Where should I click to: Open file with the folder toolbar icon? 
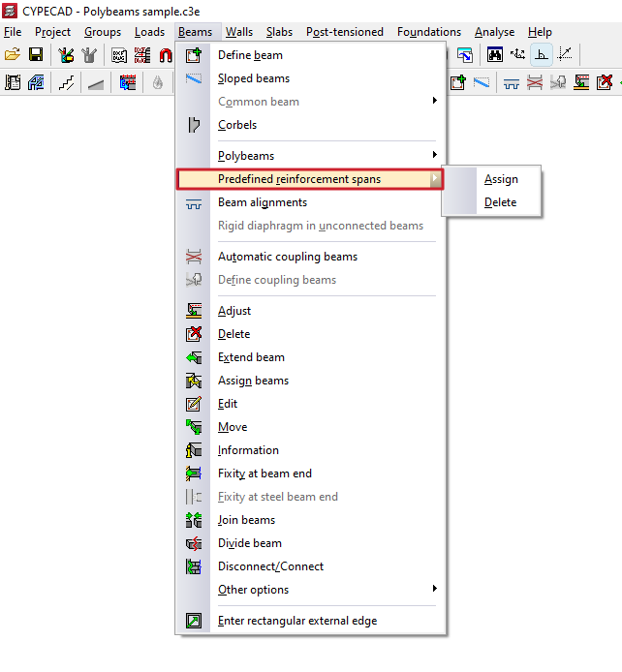coord(13,55)
